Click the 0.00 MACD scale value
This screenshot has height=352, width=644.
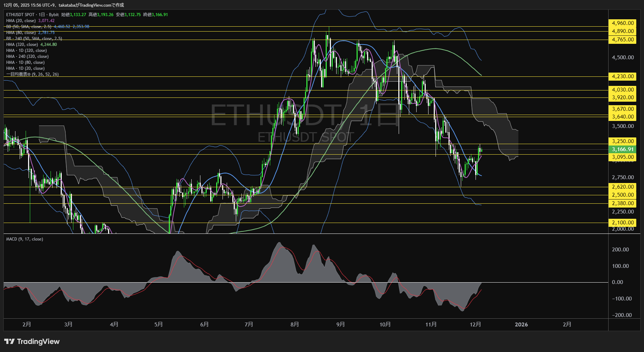[617, 282]
